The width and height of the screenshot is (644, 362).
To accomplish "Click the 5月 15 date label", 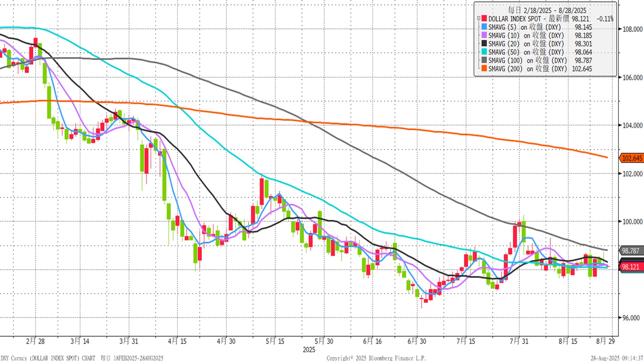I will pyautogui.click(x=275, y=341).
